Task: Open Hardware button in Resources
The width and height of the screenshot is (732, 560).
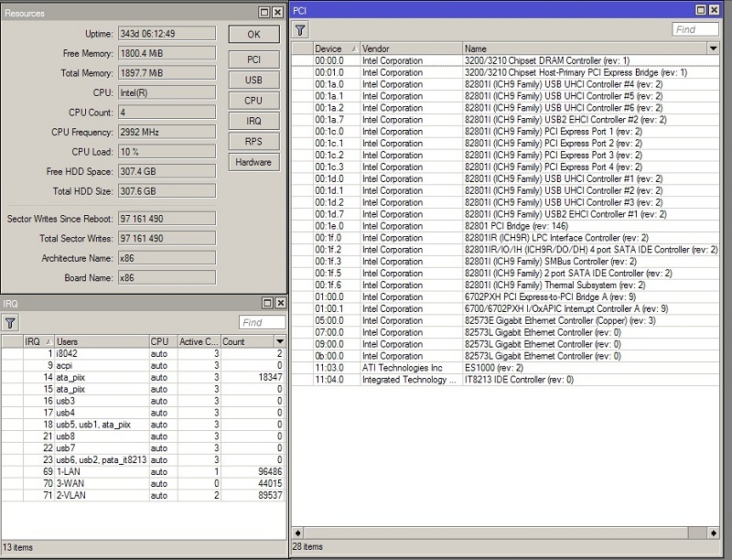Action: [254, 162]
